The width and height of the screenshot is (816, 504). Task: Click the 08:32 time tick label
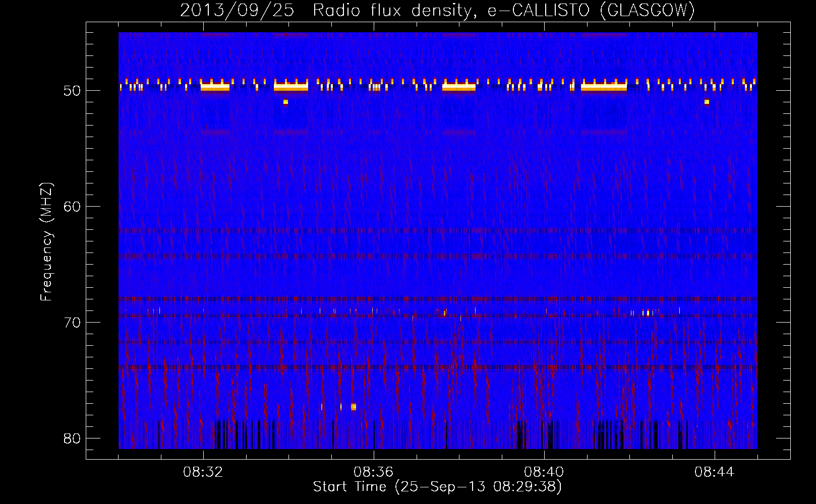pos(203,472)
